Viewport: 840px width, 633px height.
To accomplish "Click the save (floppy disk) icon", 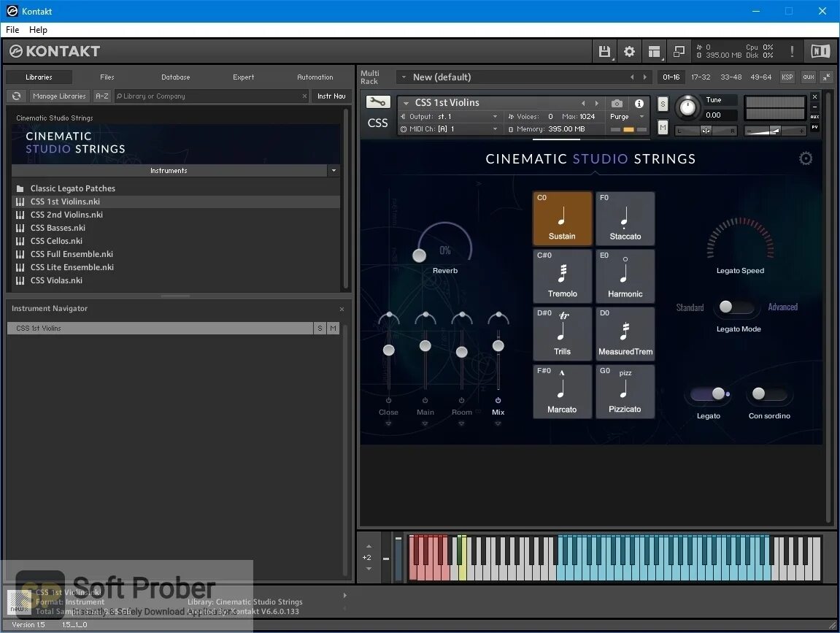I will coord(604,51).
